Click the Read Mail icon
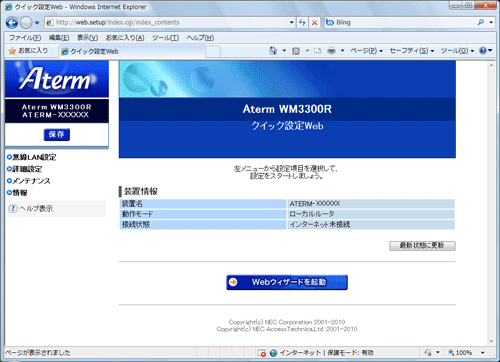Screen dimensions: 500x362 (x=318, y=51)
